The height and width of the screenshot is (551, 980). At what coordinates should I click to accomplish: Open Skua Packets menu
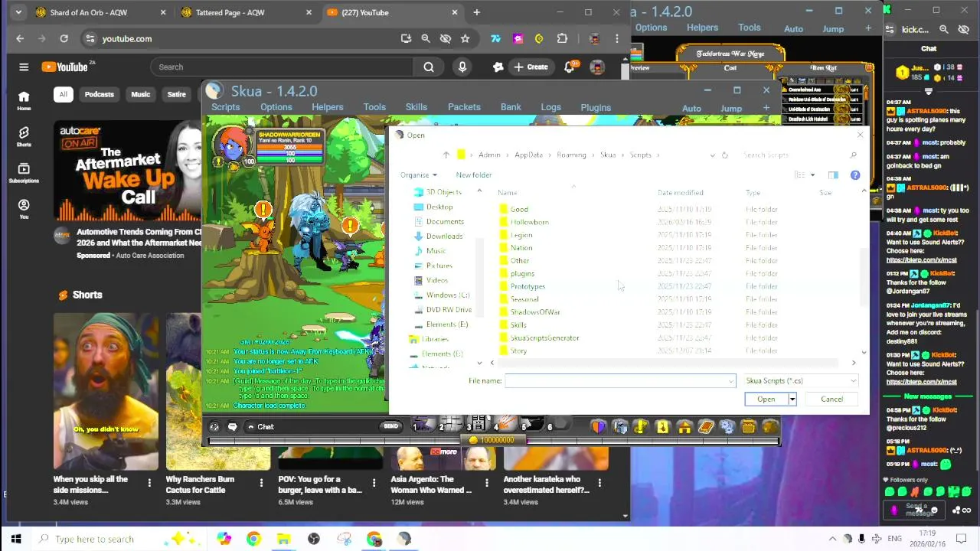click(464, 107)
